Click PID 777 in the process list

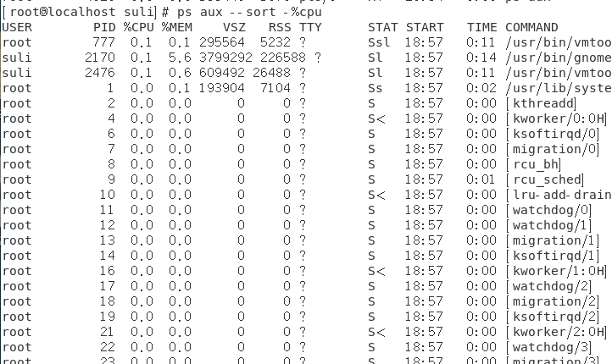coord(104,42)
